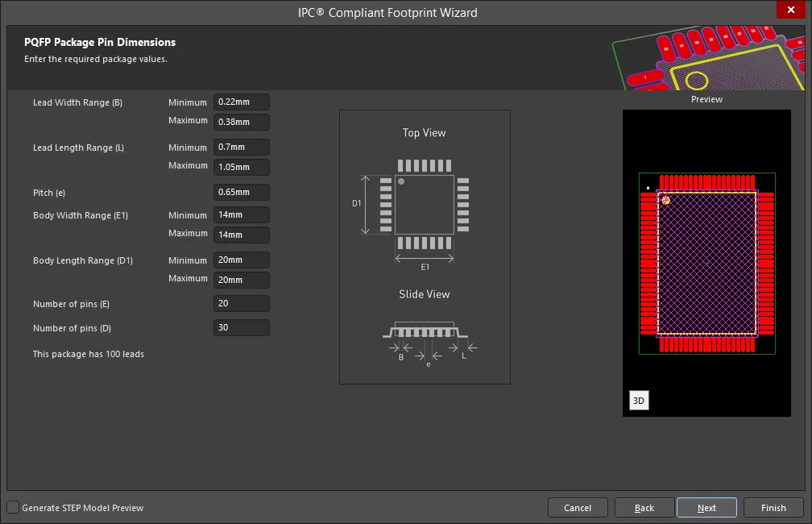Edit Body Width maximum 14mm field
The height and width of the screenshot is (524, 812).
click(x=242, y=235)
